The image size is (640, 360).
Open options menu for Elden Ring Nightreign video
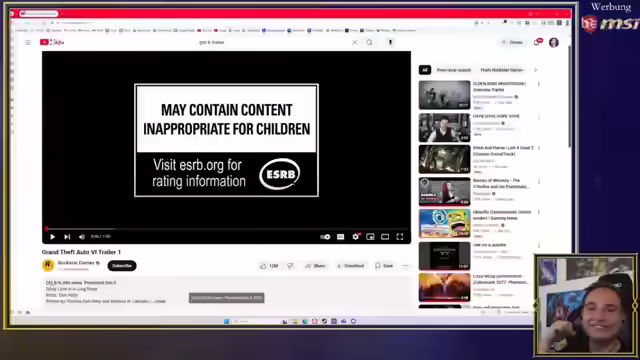[x=539, y=84]
